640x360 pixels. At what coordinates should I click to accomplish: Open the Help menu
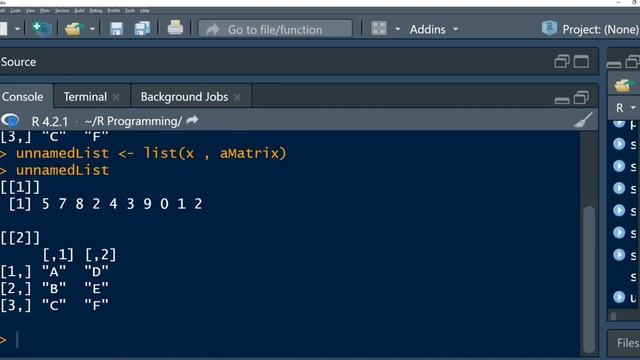(144, 11)
